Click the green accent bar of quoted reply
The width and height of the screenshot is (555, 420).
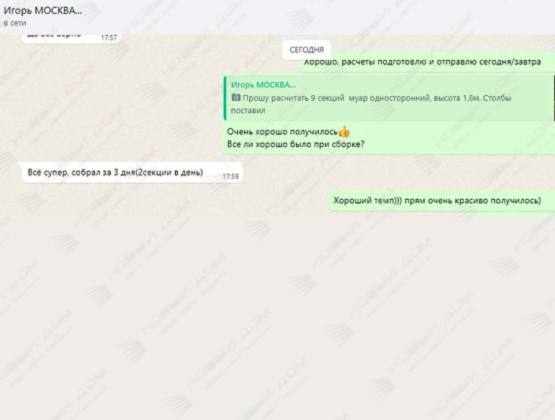(225, 98)
